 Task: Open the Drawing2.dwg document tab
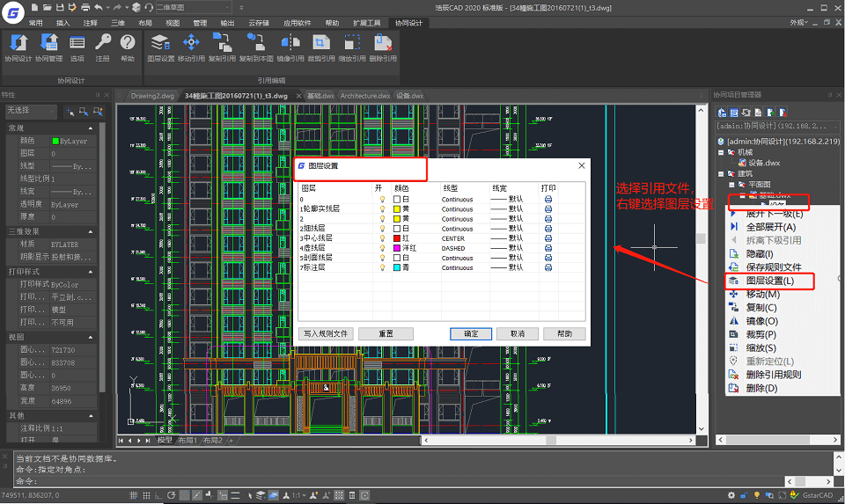tap(152, 96)
